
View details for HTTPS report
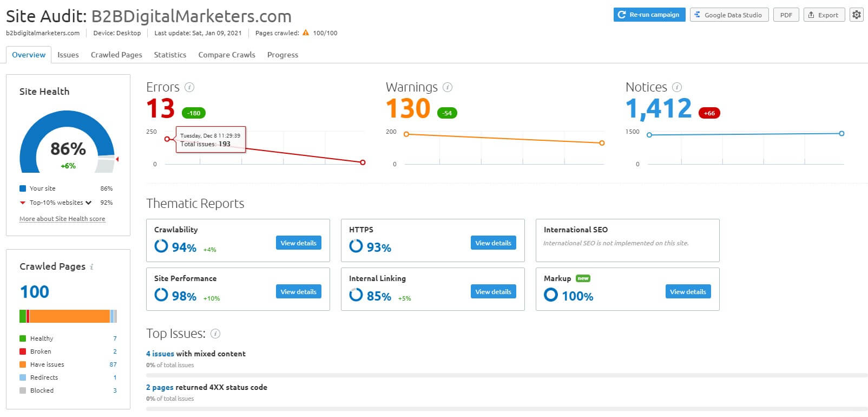[493, 243]
